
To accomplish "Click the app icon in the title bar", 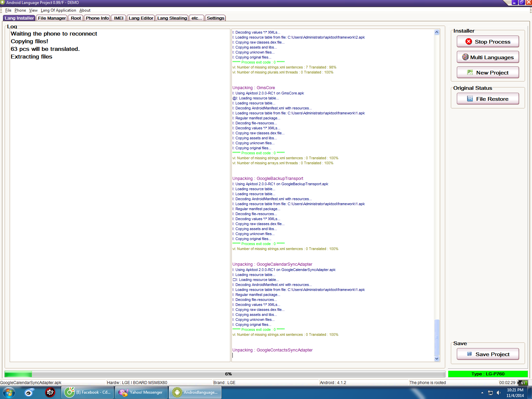I will click(3, 2).
